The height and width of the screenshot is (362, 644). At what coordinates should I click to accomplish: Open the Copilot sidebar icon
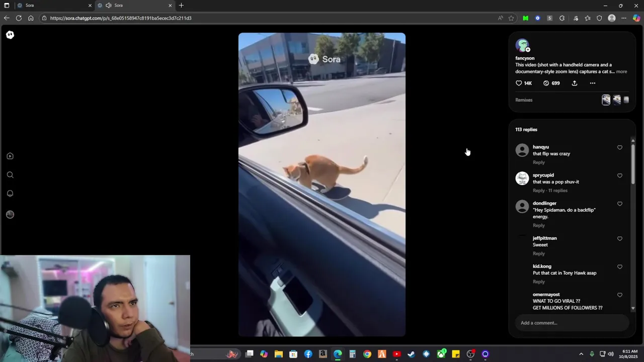[636, 18]
